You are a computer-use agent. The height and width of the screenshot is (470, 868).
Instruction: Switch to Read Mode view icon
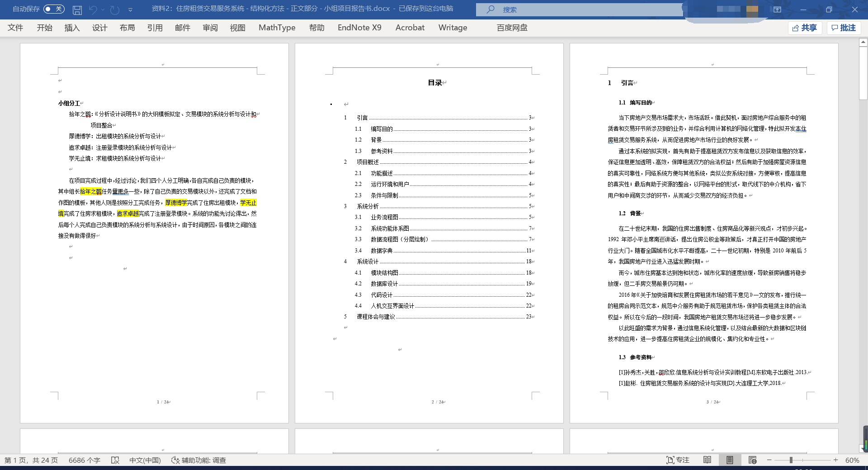coord(707,460)
